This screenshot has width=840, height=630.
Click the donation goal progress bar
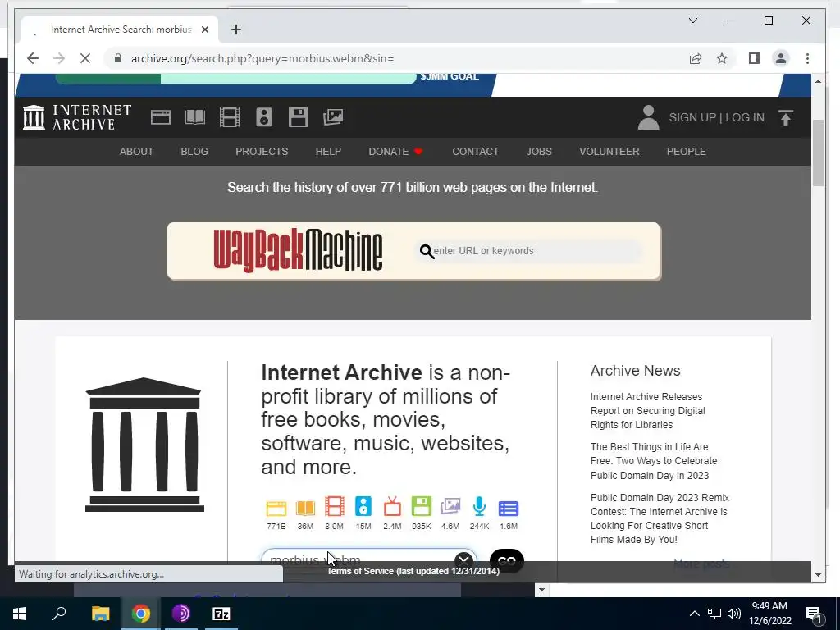[235, 78]
